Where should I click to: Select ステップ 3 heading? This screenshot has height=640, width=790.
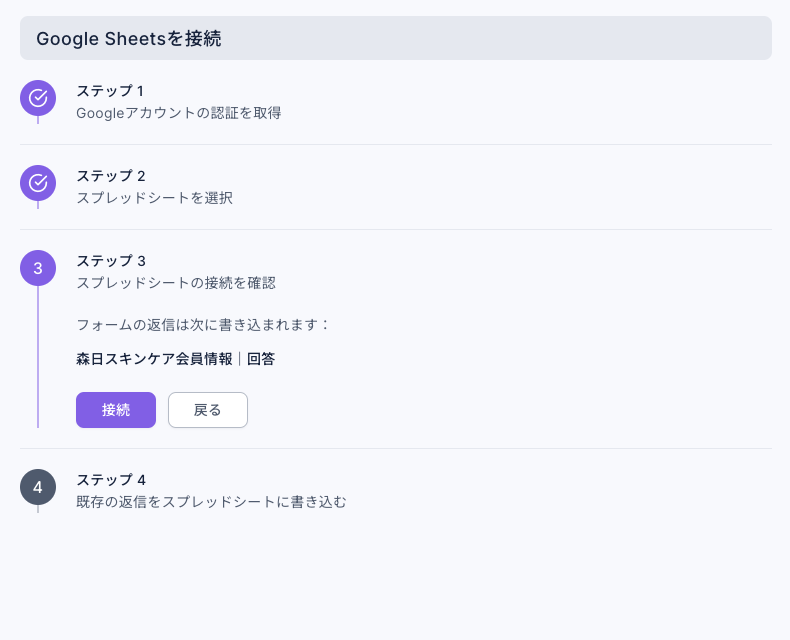pos(111,261)
